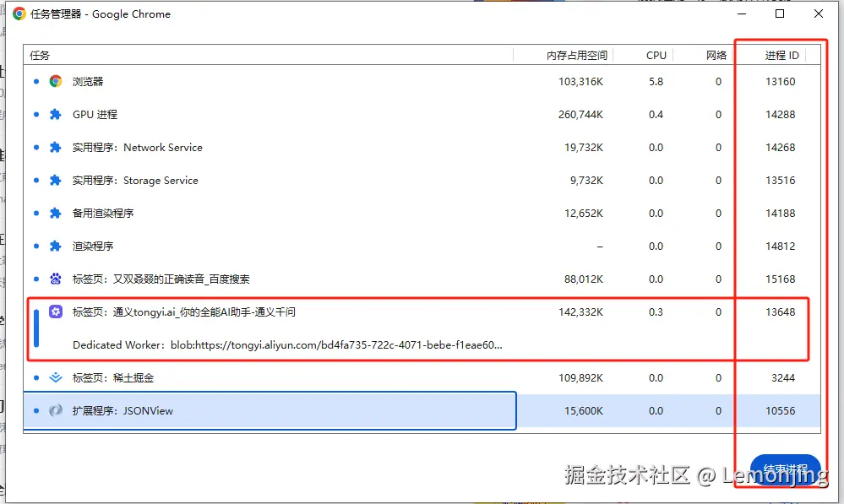Sort by 内存占用空间 column header

pos(563,55)
